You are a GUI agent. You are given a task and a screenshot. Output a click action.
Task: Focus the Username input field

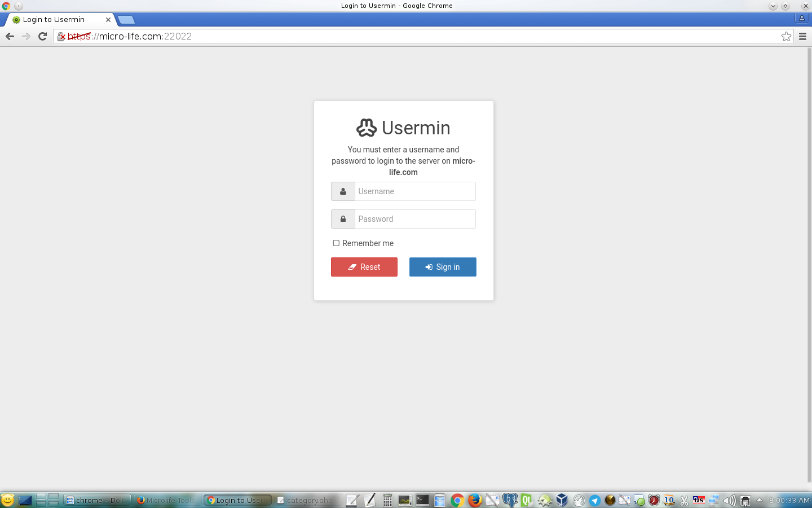[415, 191]
